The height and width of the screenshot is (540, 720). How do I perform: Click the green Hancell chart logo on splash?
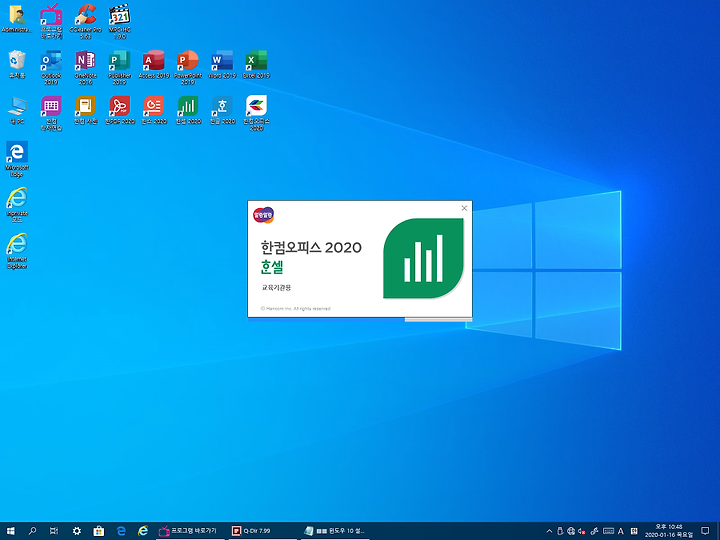tap(423, 258)
